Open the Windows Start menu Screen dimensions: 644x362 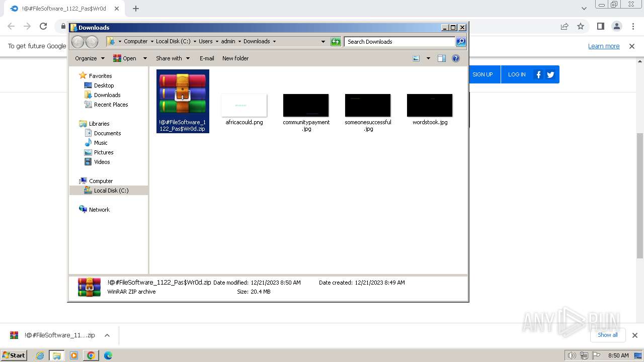(x=14, y=355)
